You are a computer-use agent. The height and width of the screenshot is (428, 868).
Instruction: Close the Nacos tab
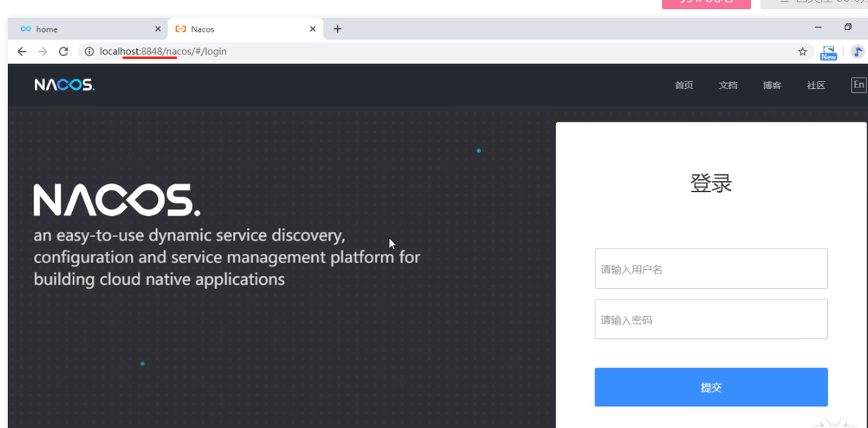click(313, 29)
